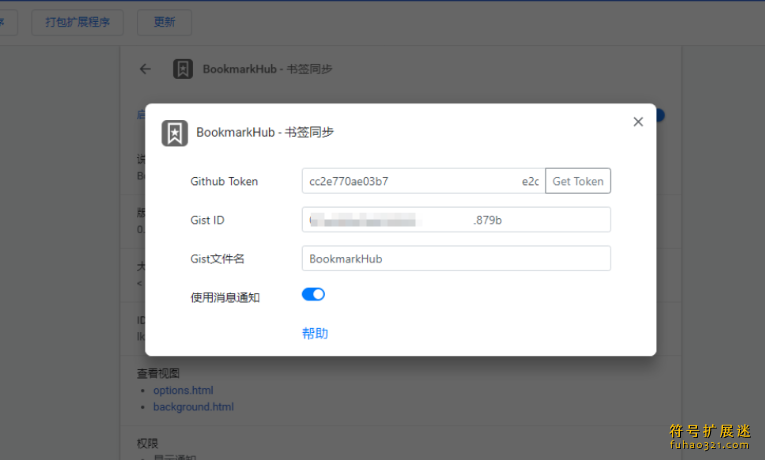Screen dimensions: 765x460
Task: Click the Gist文件名 label
Action: tap(217, 259)
